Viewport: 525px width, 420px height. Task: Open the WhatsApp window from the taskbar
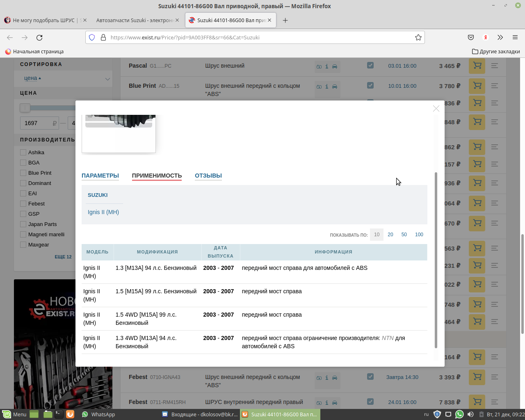(x=98, y=414)
